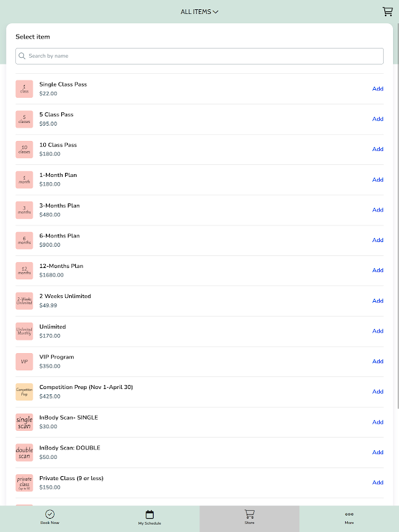Open the More menu tab
Screen dimensions: 399x532
[x=349, y=517]
